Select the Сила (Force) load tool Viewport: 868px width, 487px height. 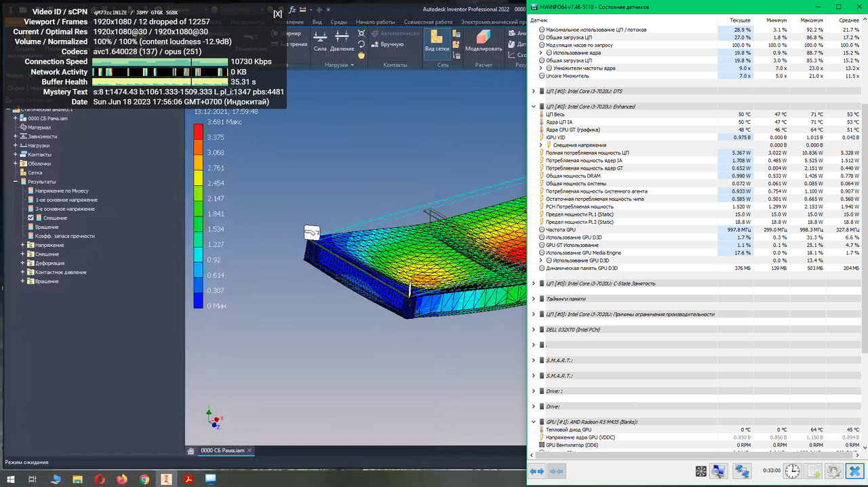point(321,41)
